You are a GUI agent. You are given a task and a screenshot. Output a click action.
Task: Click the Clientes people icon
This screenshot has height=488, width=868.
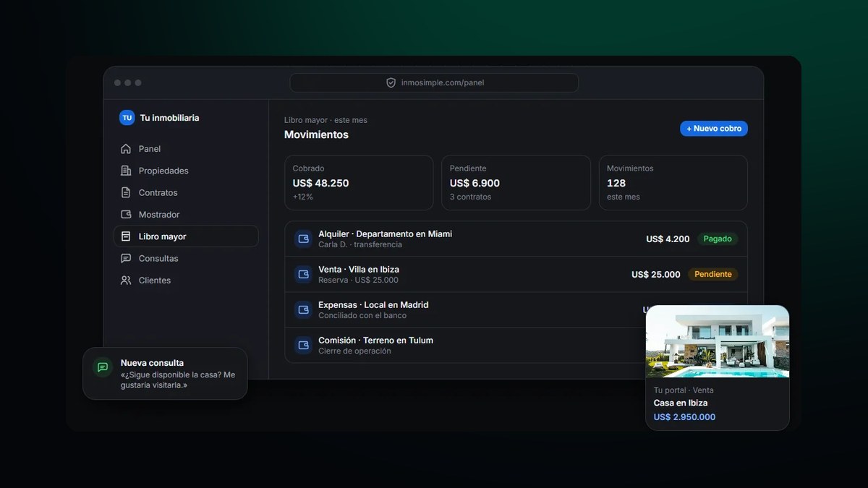pyautogui.click(x=126, y=281)
